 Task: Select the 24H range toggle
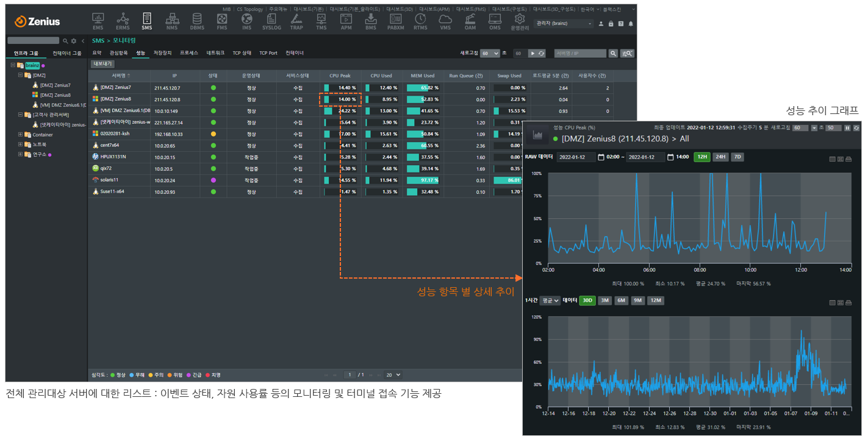pos(720,157)
